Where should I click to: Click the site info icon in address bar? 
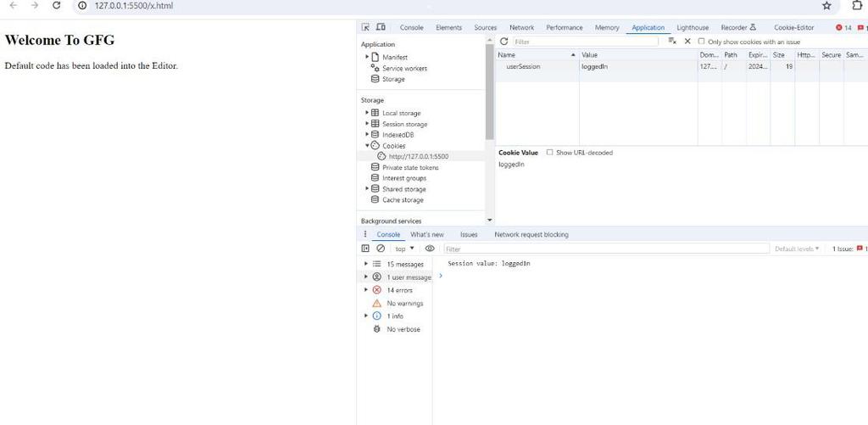click(x=82, y=6)
